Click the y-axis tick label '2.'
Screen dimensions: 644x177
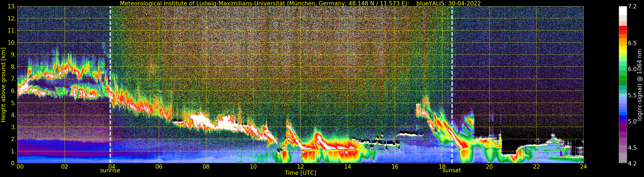pos(14,139)
